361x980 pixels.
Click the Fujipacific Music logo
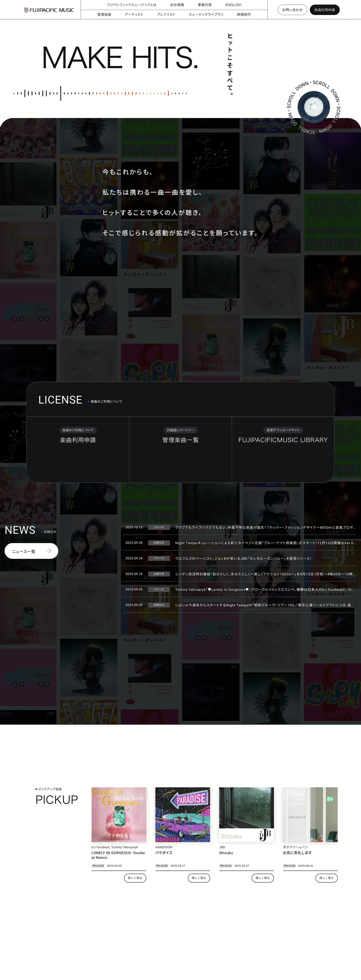tap(49, 10)
